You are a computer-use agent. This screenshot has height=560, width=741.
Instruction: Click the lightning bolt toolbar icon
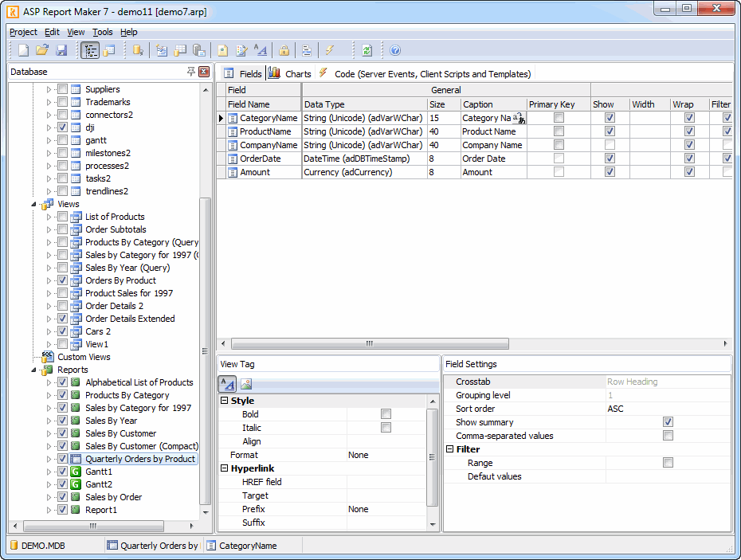click(x=329, y=50)
